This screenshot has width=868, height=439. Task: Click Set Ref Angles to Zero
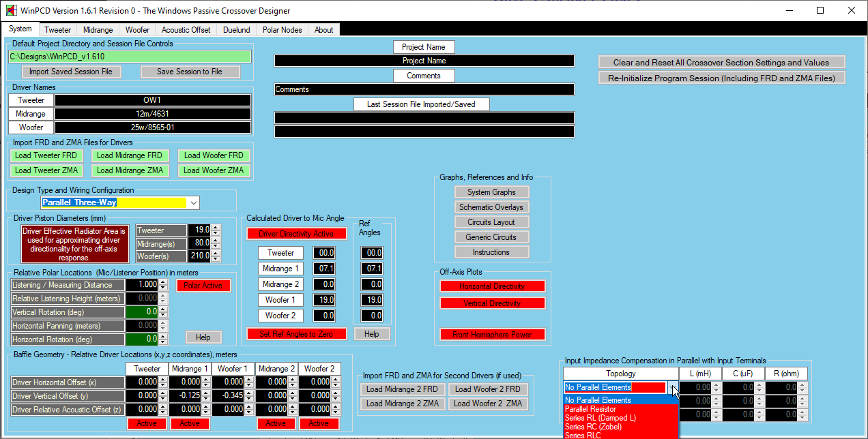tap(296, 334)
